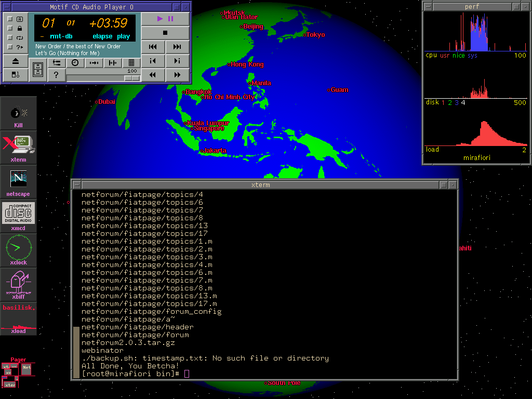Image resolution: width=532 pixels, height=399 pixels.
Task: Click 'netforum/fiatpage/header' line in xterm
Action: tap(137, 327)
